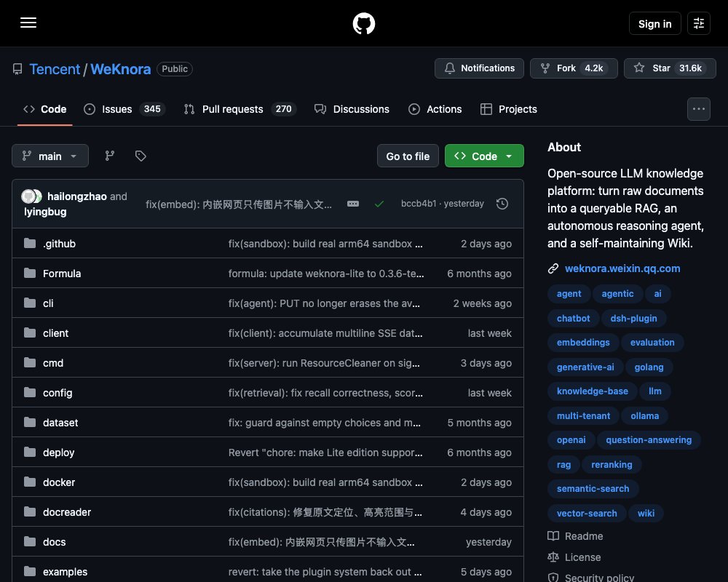Click commit 'fix(agent): PUT no longer erases'
The width and height of the screenshot is (728, 582).
pyautogui.click(x=324, y=303)
